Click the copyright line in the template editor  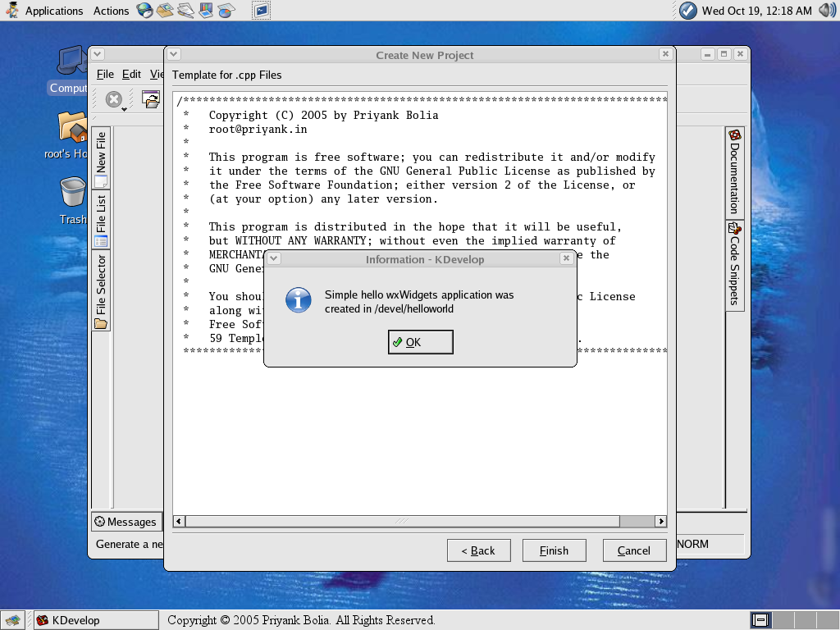tap(323, 115)
